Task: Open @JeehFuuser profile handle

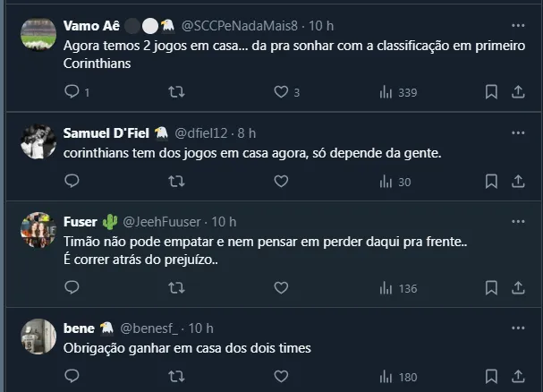Action: 165,221
